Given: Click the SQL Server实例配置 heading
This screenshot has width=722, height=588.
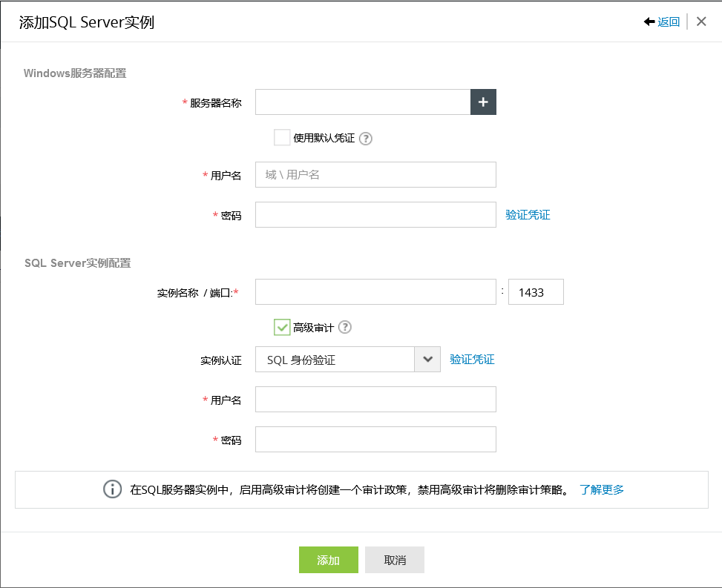Looking at the screenshot, I should click(78, 262).
